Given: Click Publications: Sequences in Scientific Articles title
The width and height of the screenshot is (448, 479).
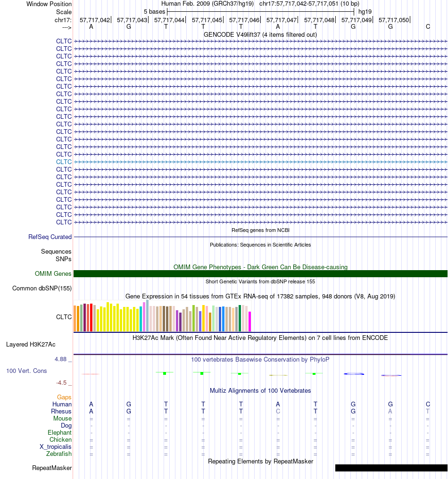Looking at the screenshot, I should coord(260,245).
